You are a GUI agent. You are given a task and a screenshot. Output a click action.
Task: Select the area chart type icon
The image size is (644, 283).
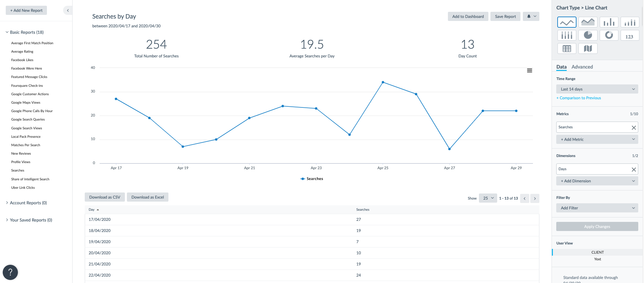pyautogui.click(x=588, y=22)
